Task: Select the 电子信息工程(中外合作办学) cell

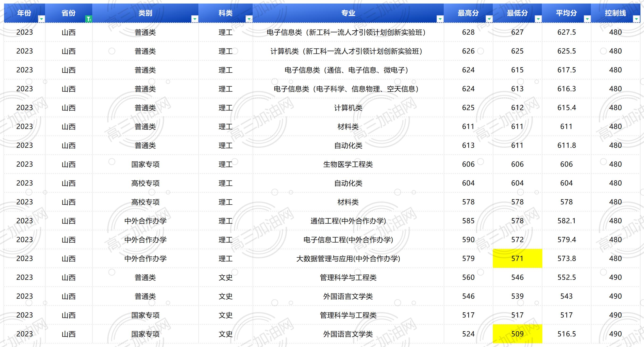Action: point(348,240)
